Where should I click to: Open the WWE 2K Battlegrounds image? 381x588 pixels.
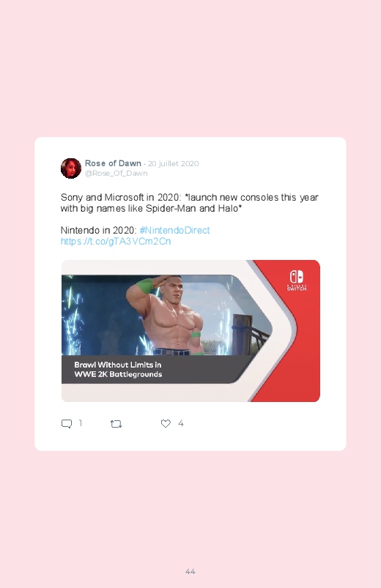click(190, 331)
